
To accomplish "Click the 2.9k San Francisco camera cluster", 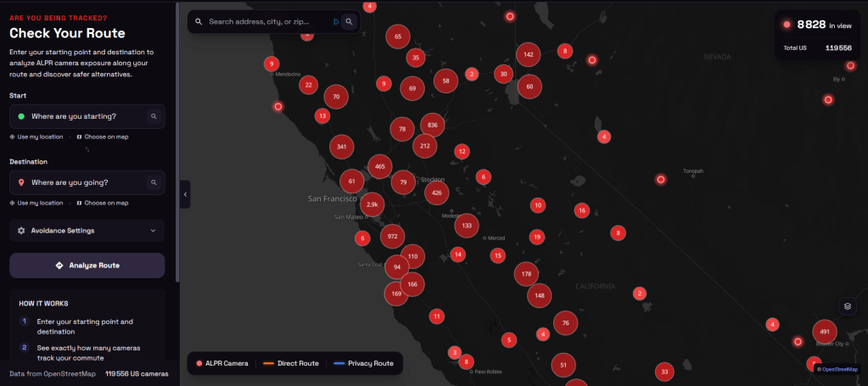I will click(372, 204).
